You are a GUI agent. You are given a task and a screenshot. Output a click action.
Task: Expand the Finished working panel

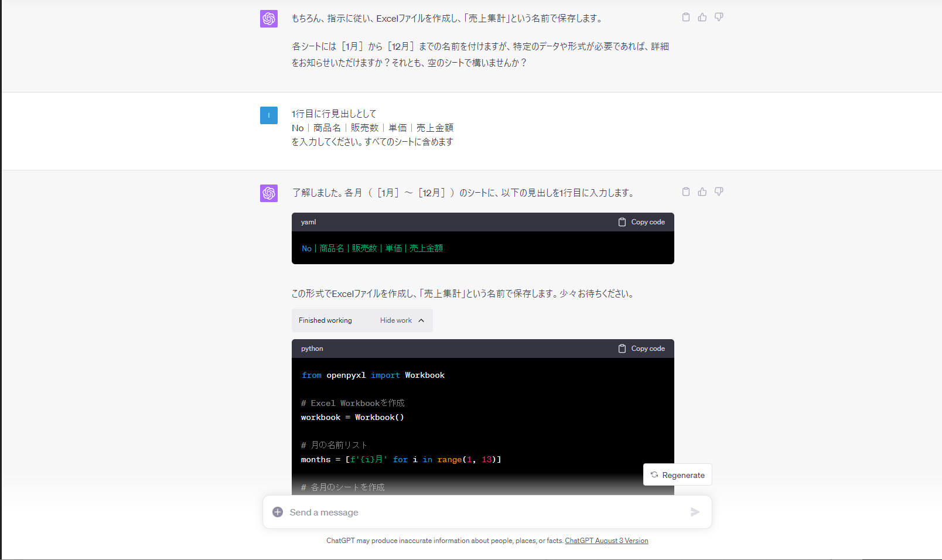pyautogui.click(x=325, y=320)
